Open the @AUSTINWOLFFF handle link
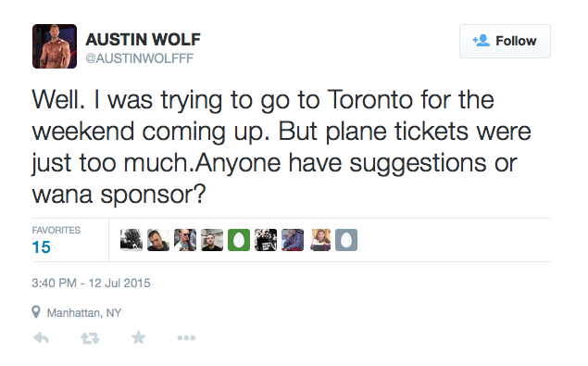588x366 pixels. click(x=139, y=58)
